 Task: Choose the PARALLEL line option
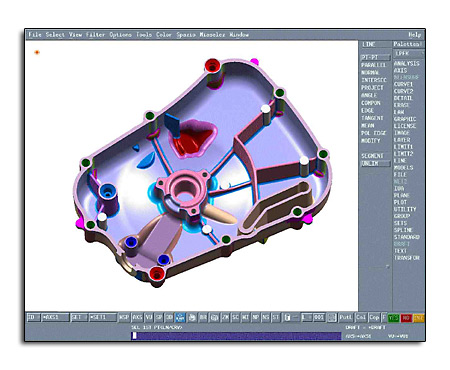tap(373, 65)
